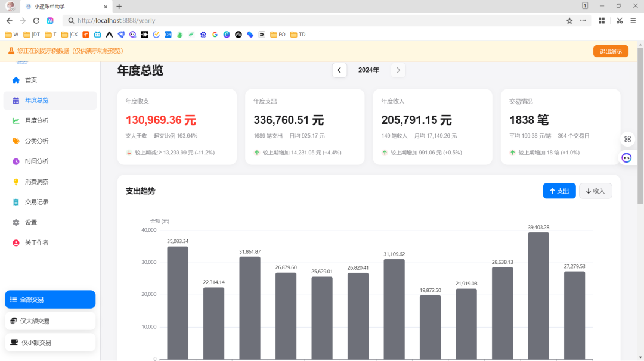The width and height of the screenshot is (644, 361).
Task: Select the 仅大额交易 filter option
Action: 50,321
